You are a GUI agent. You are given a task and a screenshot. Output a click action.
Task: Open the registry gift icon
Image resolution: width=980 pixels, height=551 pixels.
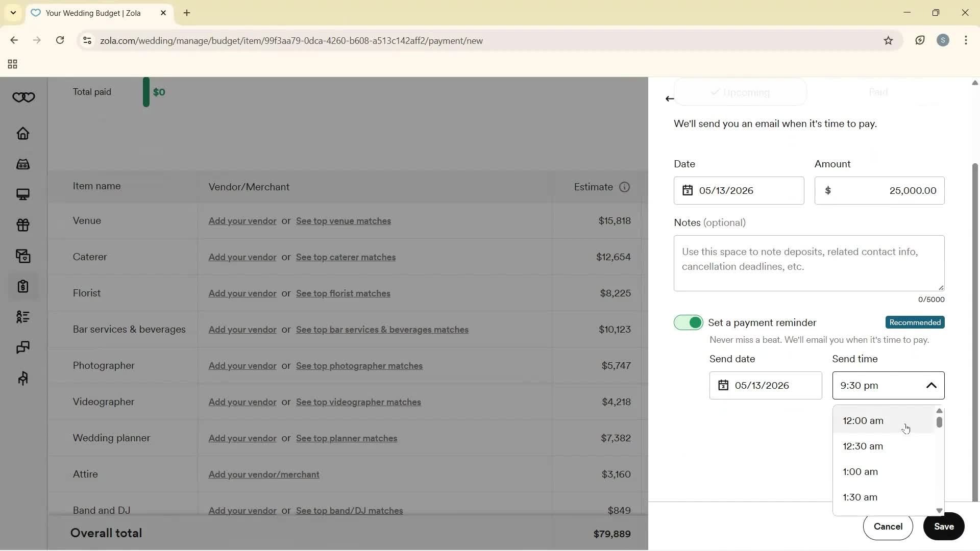point(23,226)
